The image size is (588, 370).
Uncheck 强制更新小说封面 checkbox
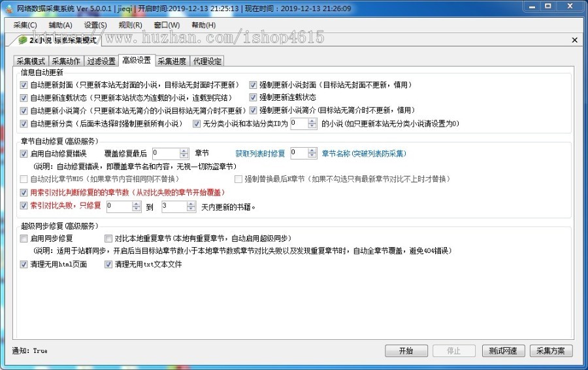click(x=253, y=85)
